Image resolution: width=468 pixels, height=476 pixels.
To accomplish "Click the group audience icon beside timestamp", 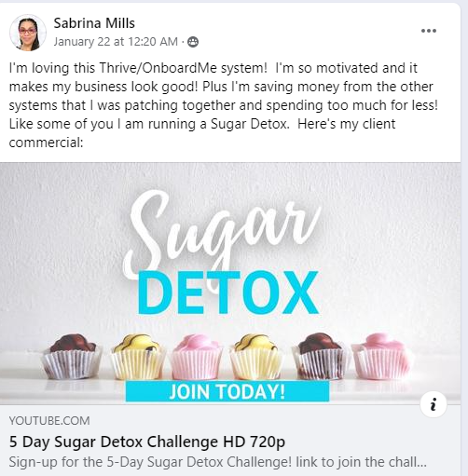I will pos(193,42).
